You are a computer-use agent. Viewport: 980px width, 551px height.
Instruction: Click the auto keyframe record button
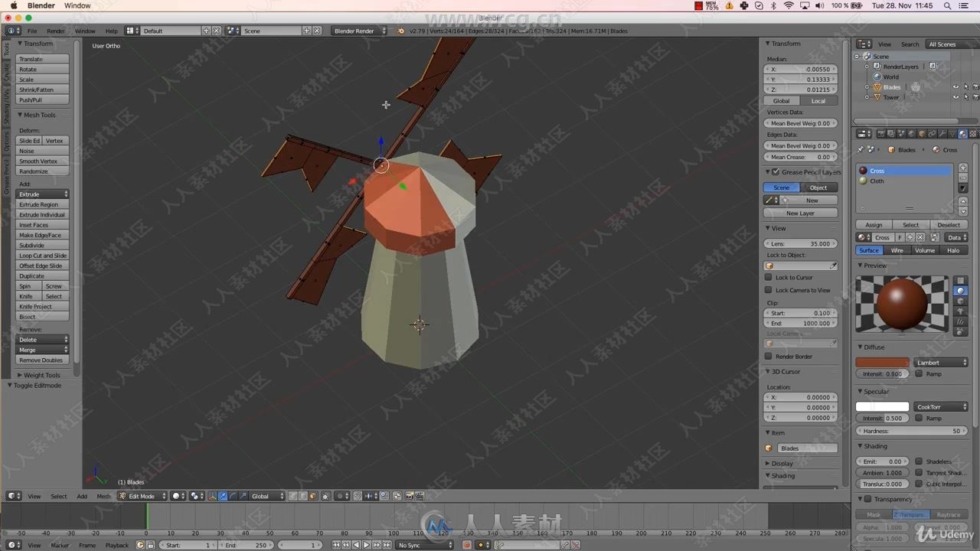coord(467,545)
